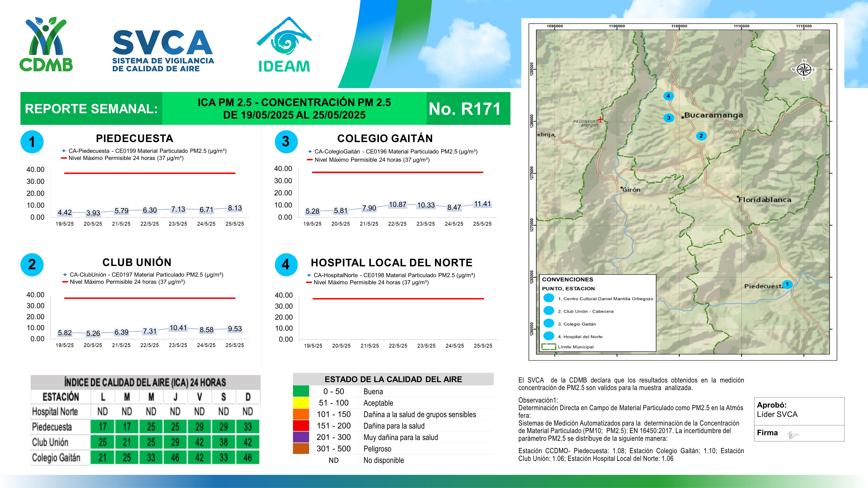Click the IDEAM logo
This screenshot has height=488, width=868.
click(284, 45)
